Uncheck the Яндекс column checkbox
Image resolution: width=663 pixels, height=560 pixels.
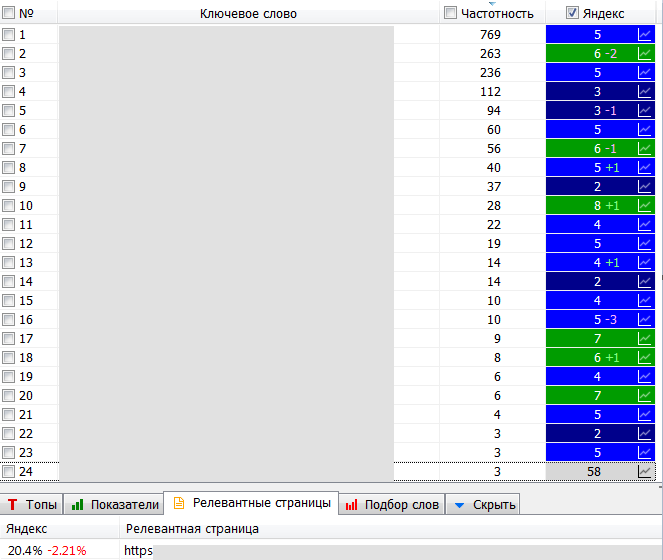click(x=572, y=13)
